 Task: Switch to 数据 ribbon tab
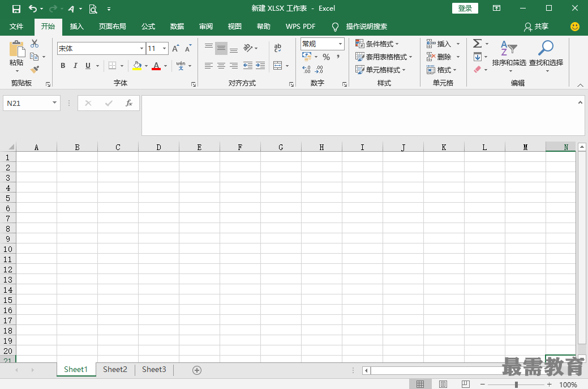(177, 27)
